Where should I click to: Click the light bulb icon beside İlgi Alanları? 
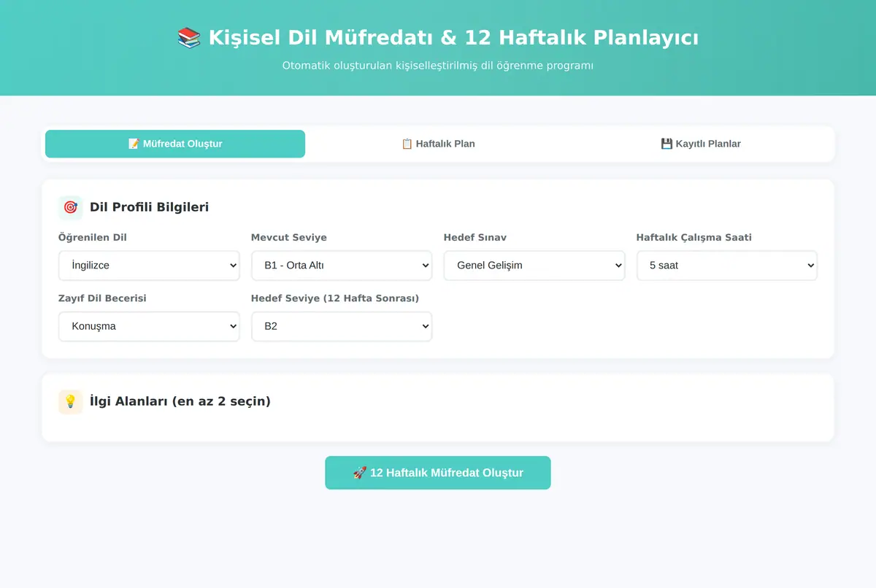coord(70,401)
